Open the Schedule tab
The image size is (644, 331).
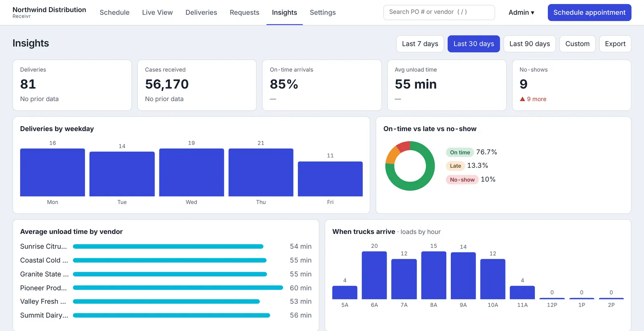[x=114, y=12]
